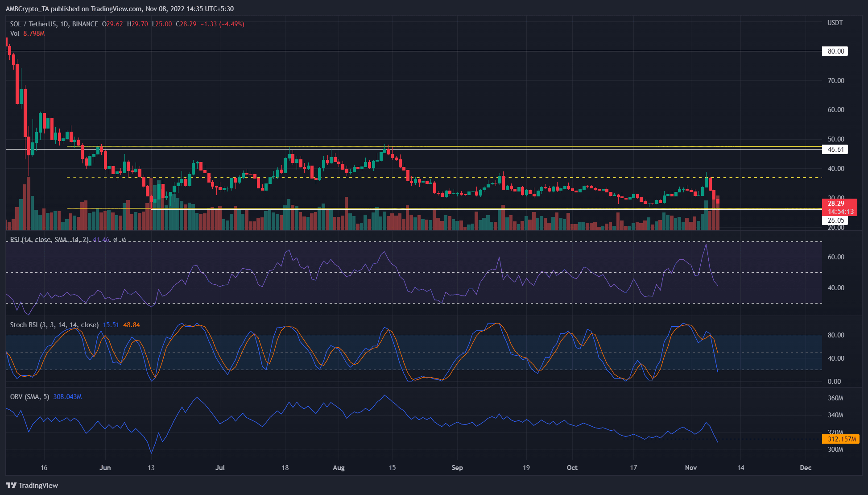Click the 300M OBV axis label
The height and width of the screenshot is (495, 868).
(x=835, y=449)
